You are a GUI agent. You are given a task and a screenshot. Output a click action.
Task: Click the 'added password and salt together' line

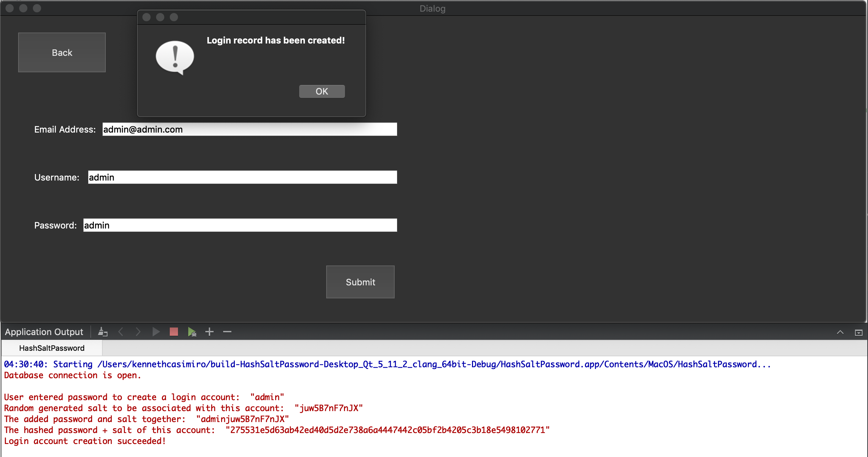[146, 419]
